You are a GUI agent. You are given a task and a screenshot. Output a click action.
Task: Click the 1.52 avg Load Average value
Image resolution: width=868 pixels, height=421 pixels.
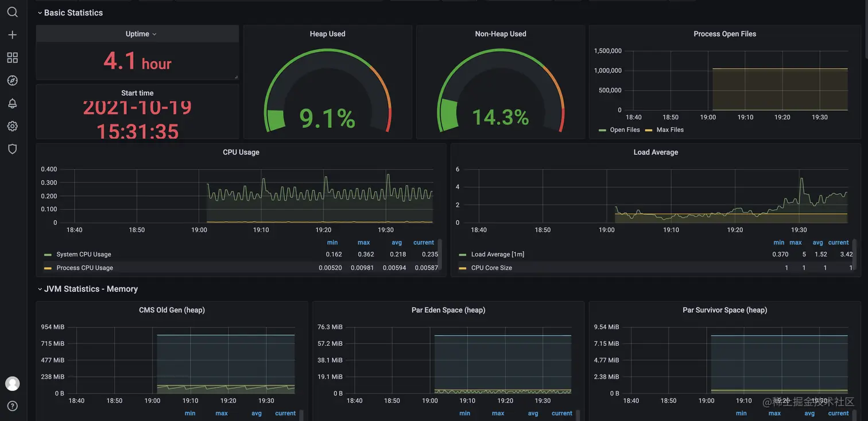[x=821, y=254]
